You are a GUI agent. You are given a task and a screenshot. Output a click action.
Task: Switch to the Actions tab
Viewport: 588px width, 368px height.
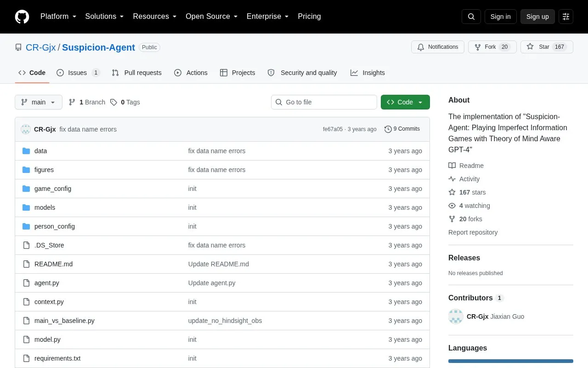(191, 73)
